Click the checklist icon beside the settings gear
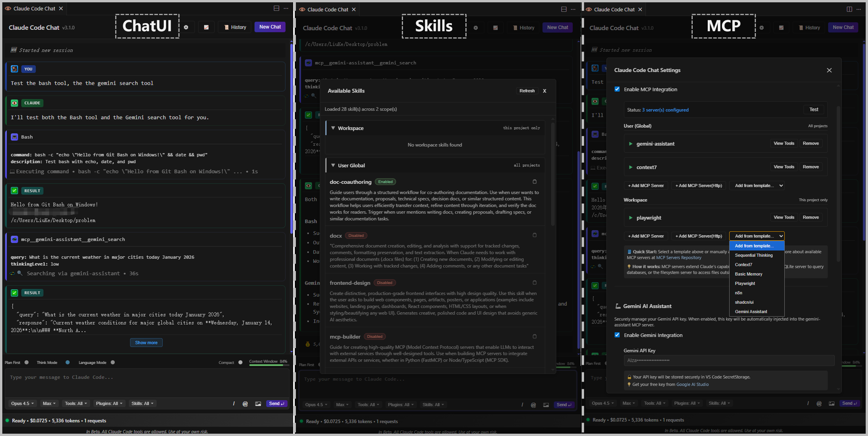This screenshot has height=436, width=868. (207, 27)
